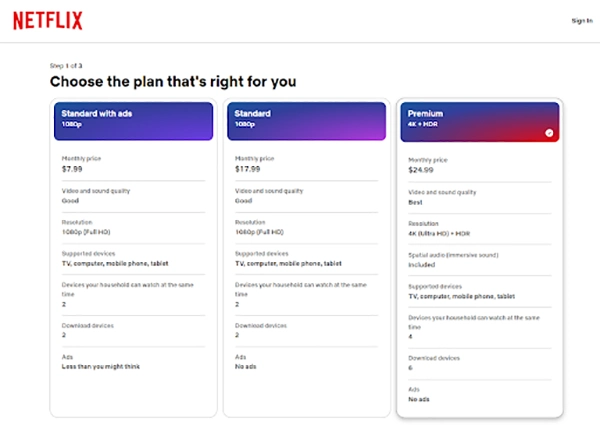The height and width of the screenshot is (425, 600).
Task: Click Premium's download devices value 6
Action: 410,367
